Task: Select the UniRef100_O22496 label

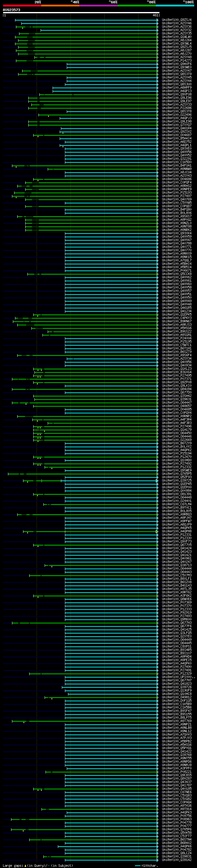Action: [176, 115]
